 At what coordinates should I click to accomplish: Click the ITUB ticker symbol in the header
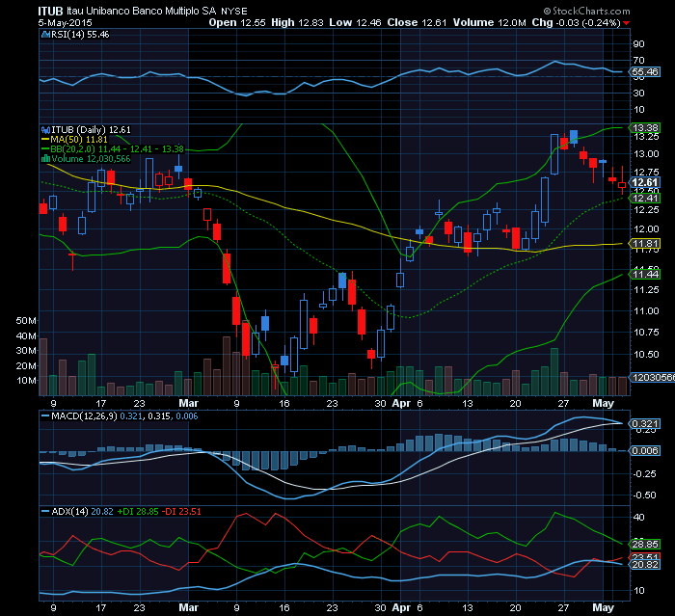coord(50,12)
